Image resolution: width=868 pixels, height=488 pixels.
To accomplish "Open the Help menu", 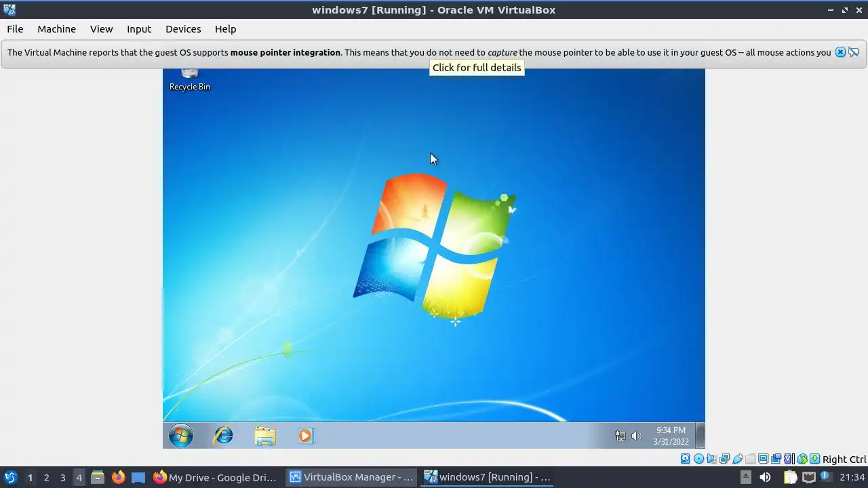I will coord(225,29).
